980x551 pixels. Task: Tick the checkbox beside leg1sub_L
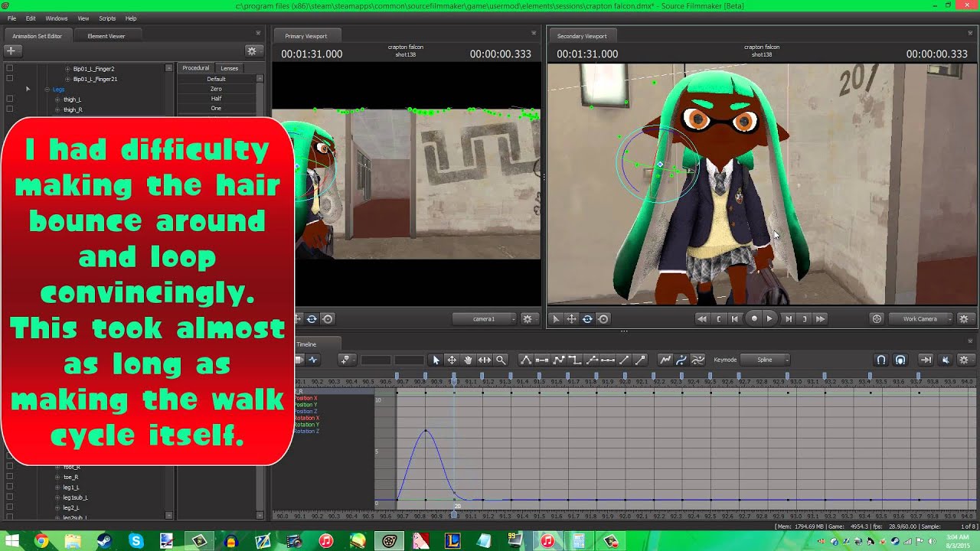pyautogui.click(x=9, y=497)
